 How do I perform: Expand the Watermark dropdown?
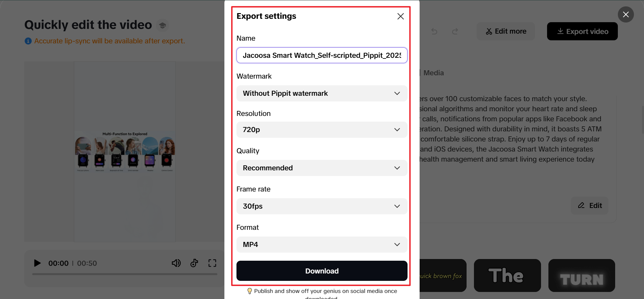point(322,93)
